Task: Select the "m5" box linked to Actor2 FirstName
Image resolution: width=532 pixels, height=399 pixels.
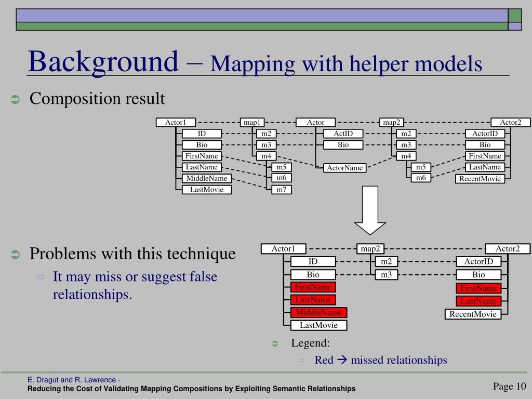Action: [421, 167]
